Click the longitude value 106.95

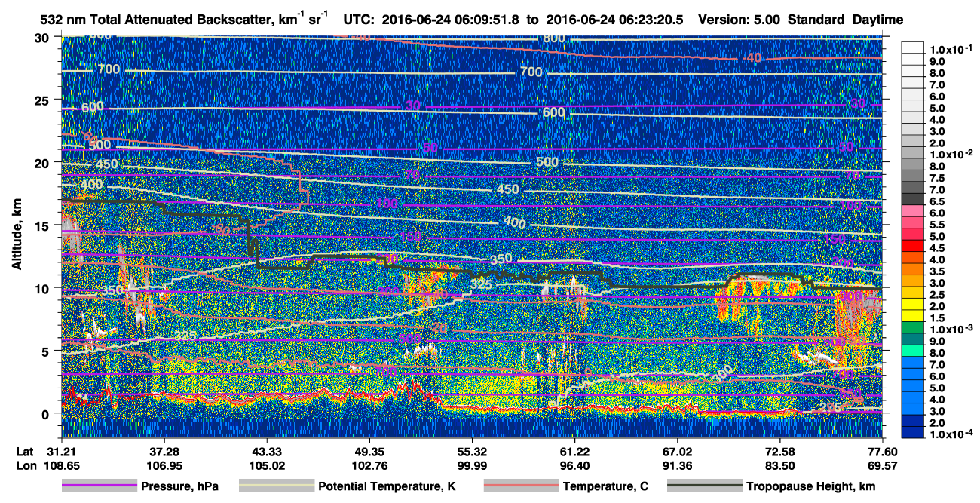pyautogui.click(x=164, y=465)
